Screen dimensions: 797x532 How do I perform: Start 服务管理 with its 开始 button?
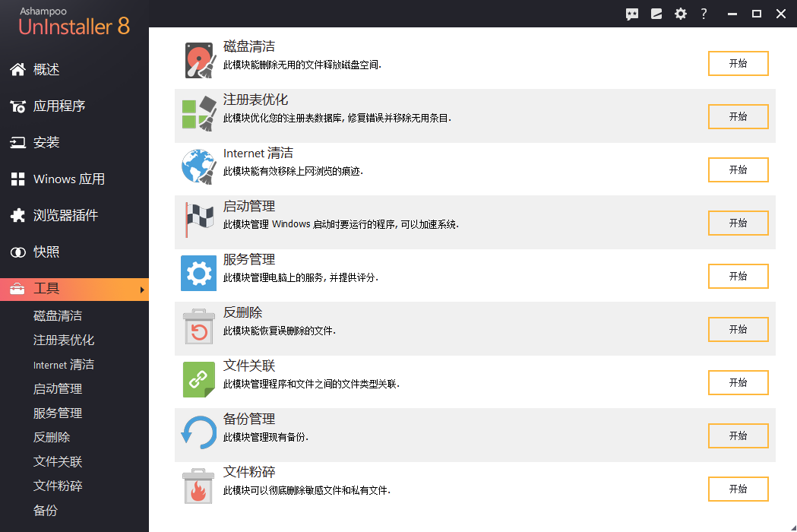coord(738,276)
